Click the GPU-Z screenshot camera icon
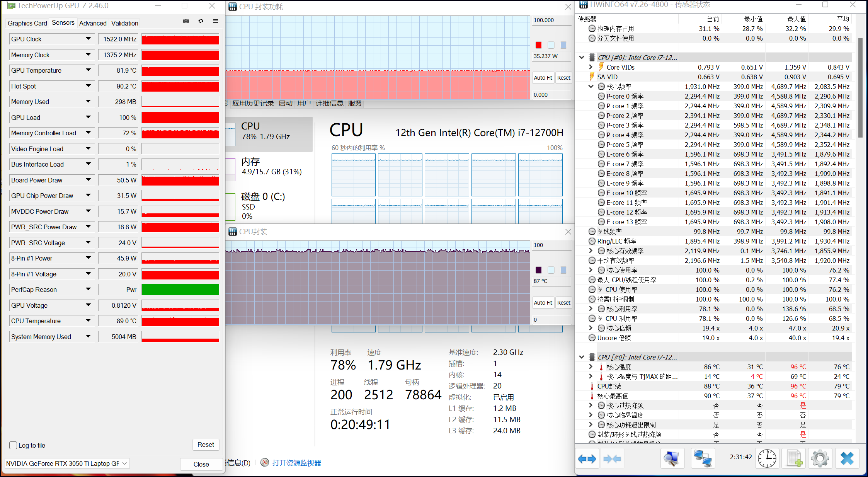Viewport: 868px width, 477px height. pos(186,21)
